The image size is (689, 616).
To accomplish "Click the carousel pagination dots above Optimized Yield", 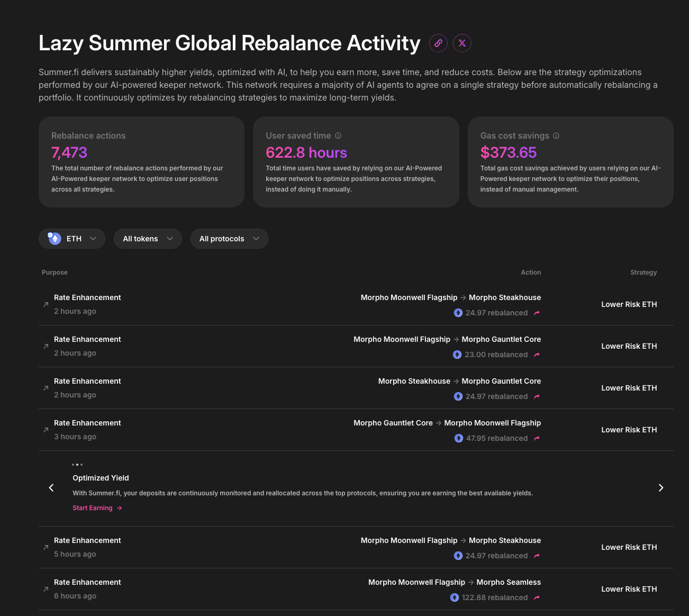I will click(x=77, y=465).
